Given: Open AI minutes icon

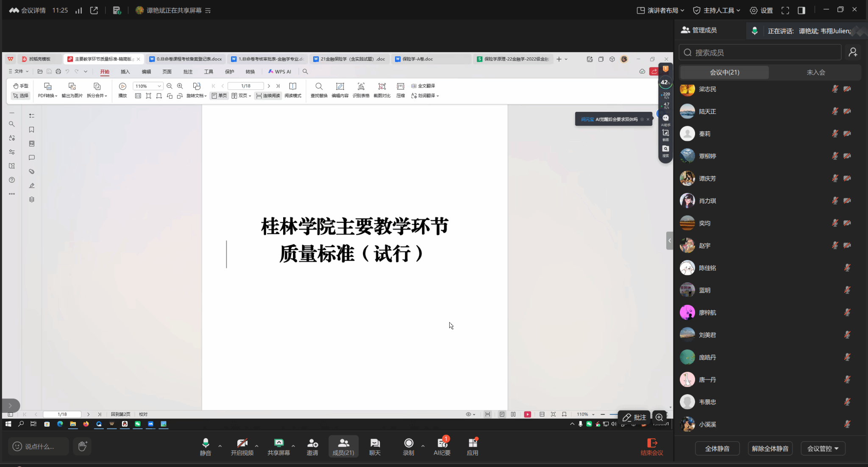Looking at the screenshot, I should tap(442, 443).
